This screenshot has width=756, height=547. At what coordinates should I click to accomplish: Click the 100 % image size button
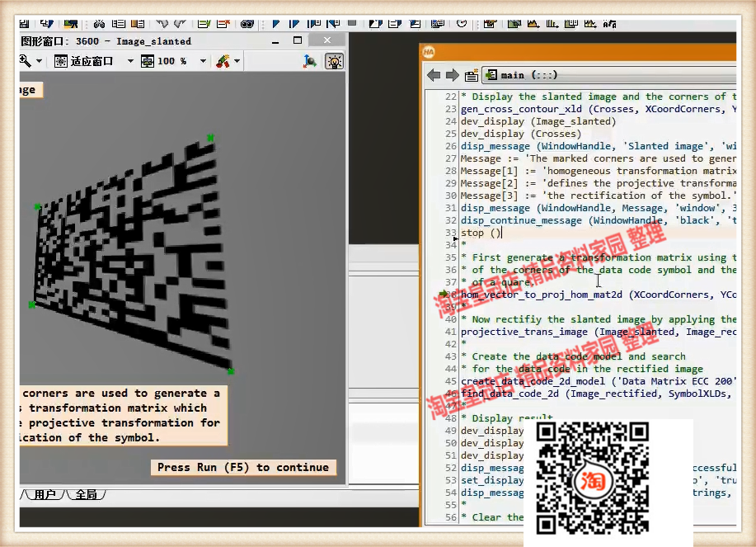tap(164, 61)
